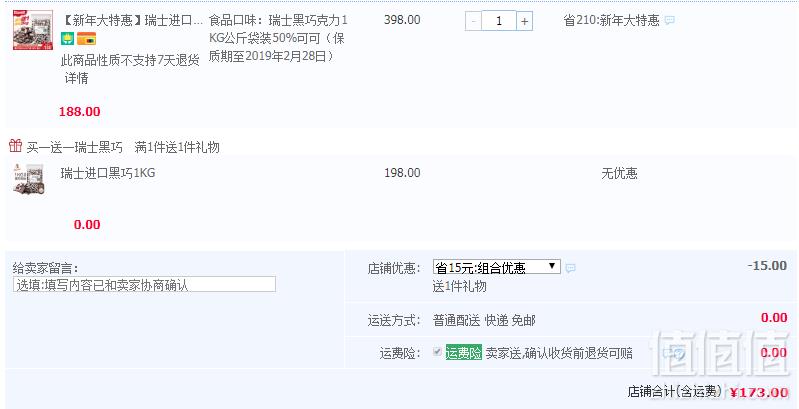Click the green 运费险 label tag
This screenshot has width=799, height=409.
(463, 352)
